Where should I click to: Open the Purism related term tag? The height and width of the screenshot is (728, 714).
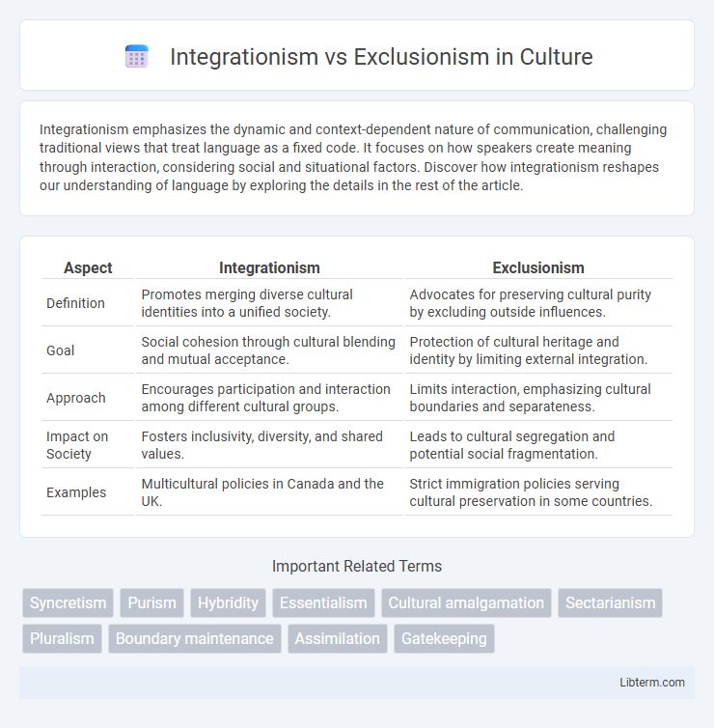coord(152,602)
